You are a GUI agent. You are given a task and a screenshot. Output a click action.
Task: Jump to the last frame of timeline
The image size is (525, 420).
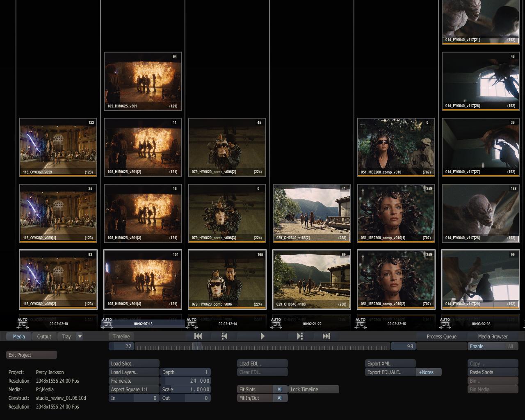click(326, 336)
